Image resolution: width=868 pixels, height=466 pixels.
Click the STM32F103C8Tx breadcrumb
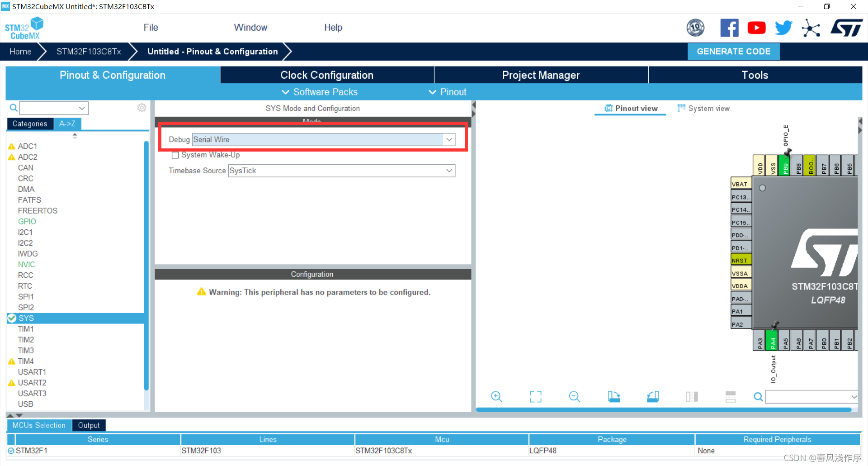89,52
